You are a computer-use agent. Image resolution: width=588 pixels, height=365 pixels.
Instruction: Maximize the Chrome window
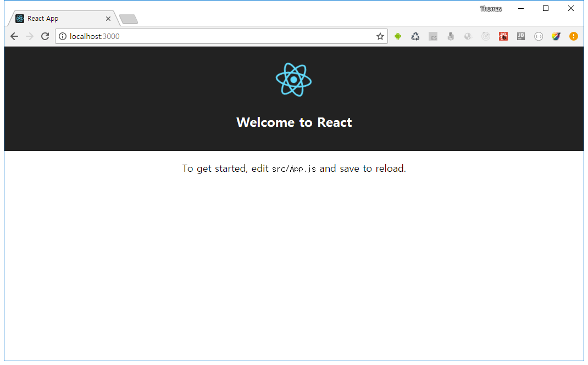click(x=546, y=9)
